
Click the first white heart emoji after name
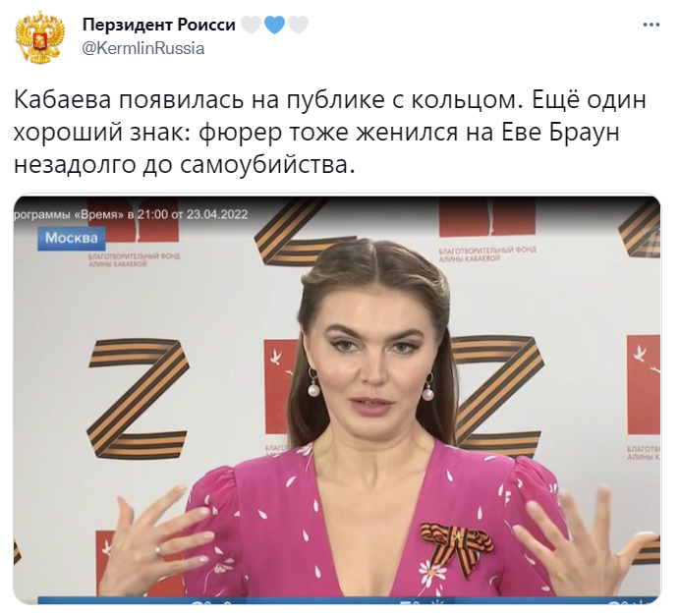point(251,25)
